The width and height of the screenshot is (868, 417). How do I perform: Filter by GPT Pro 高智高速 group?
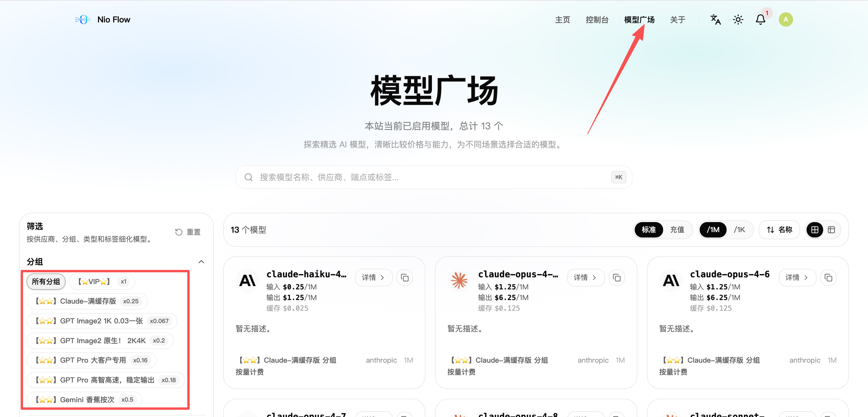pos(105,380)
